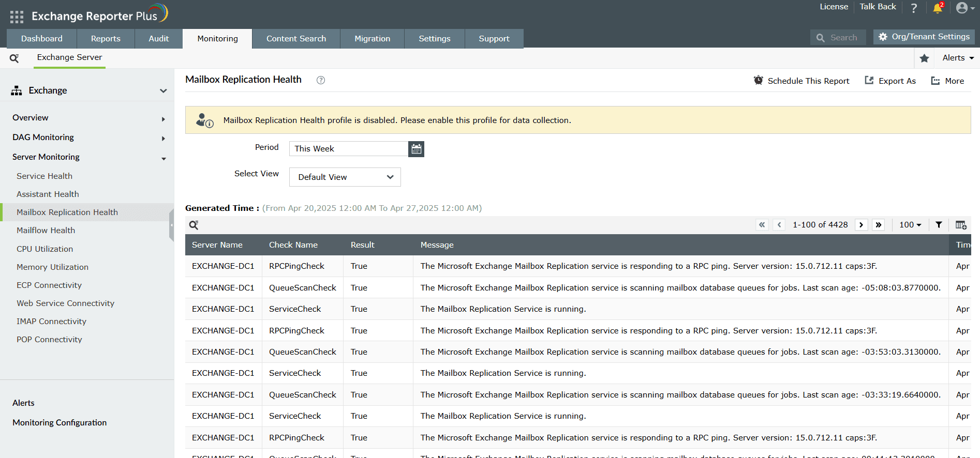Select the page range text 1-100 of 4428
The height and width of the screenshot is (458, 980).
click(821, 225)
